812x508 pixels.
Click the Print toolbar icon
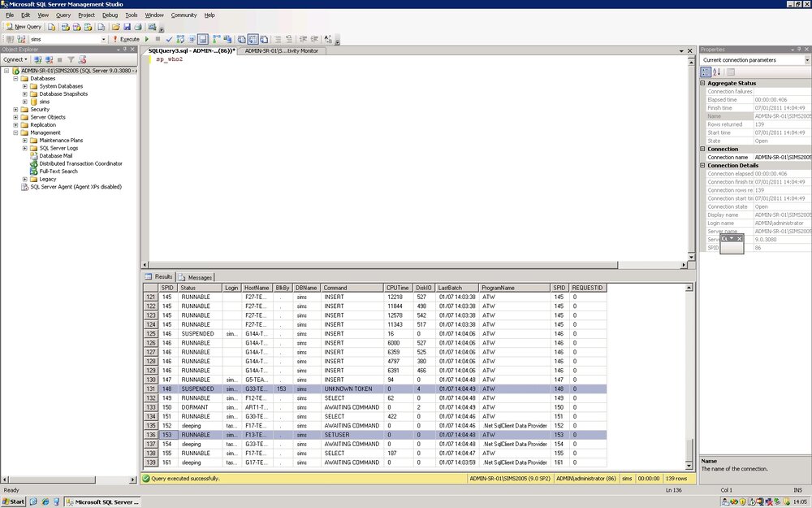click(138, 27)
